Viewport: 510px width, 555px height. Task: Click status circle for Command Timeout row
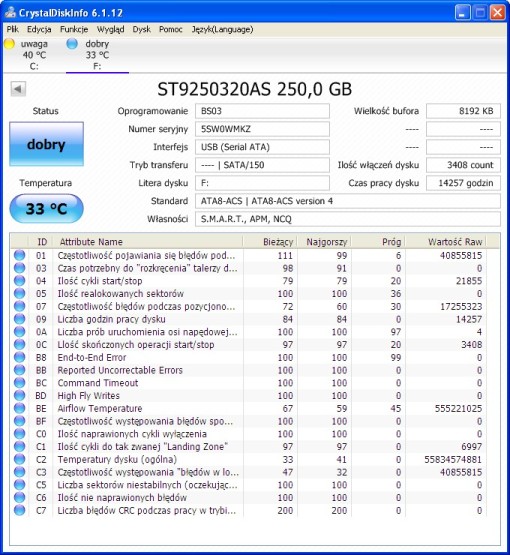(19, 383)
